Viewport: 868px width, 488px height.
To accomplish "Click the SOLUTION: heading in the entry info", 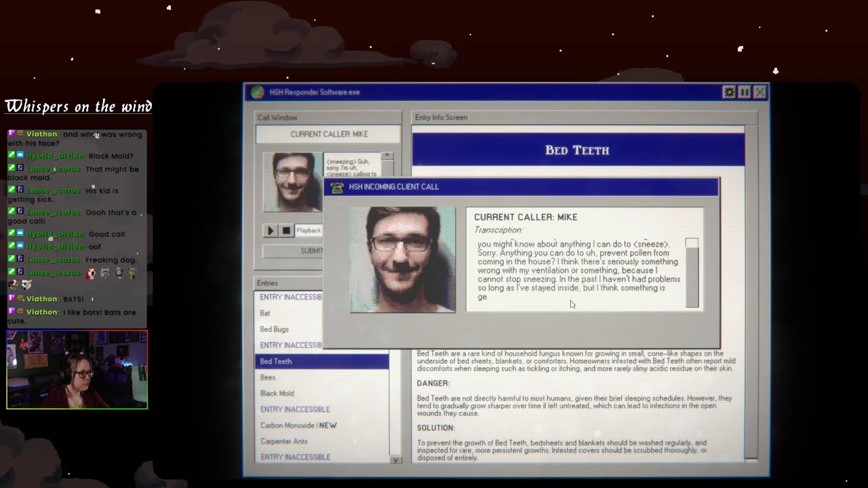I will (x=435, y=428).
